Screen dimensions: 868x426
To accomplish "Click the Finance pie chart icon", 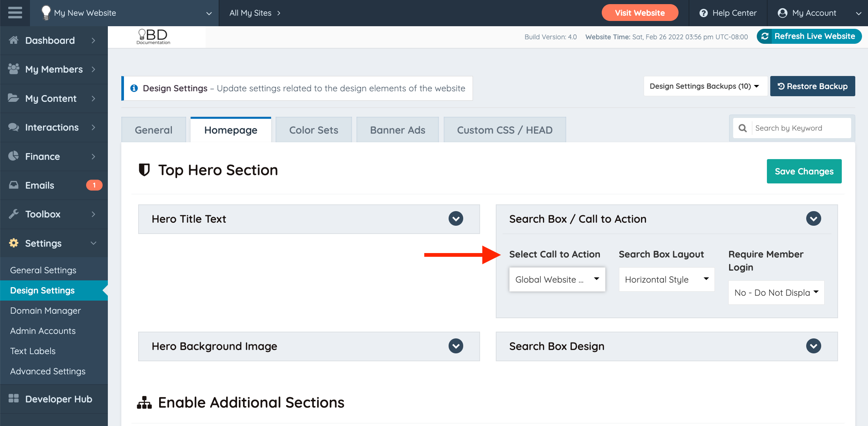I will pos(13,156).
